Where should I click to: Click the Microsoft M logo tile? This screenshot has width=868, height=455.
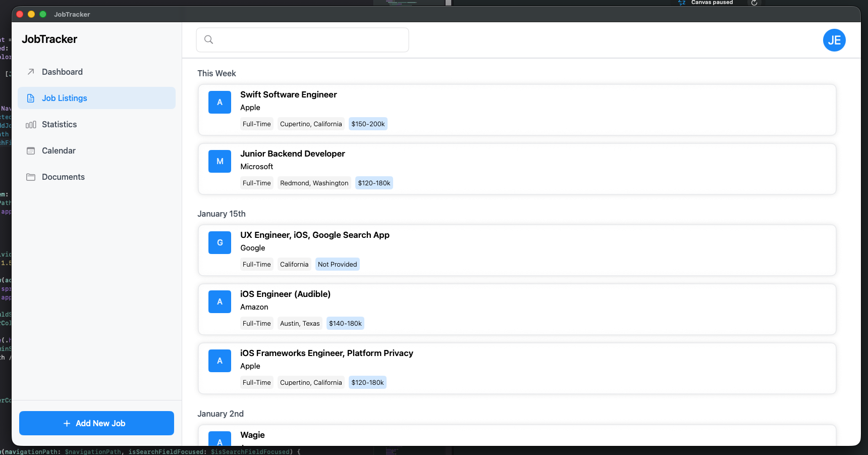point(220,161)
